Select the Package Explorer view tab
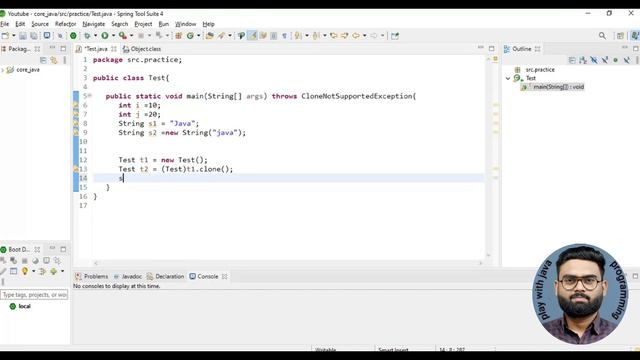This screenshot has height=360, width=640. tap(19, 49)
